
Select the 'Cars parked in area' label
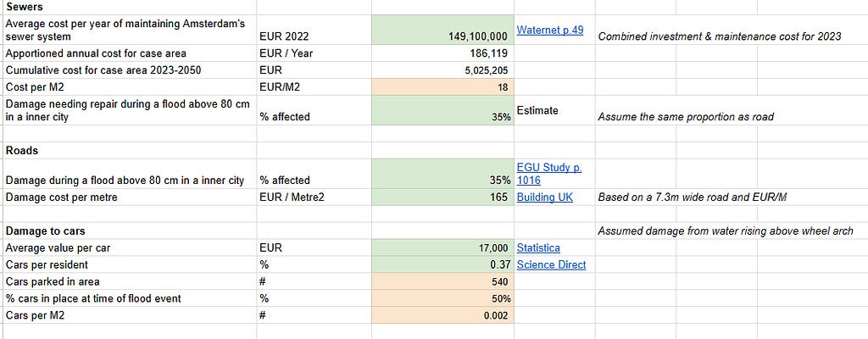[x=130, y=281]
